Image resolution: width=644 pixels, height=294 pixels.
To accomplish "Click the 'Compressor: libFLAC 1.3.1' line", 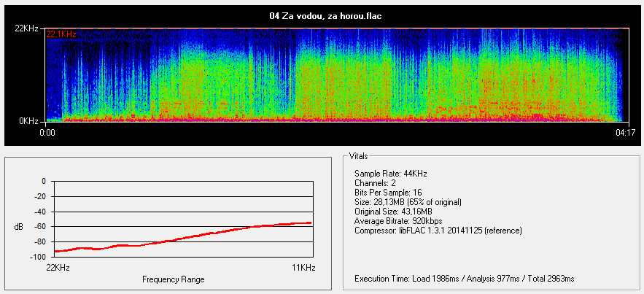I will tap(438, 230).
